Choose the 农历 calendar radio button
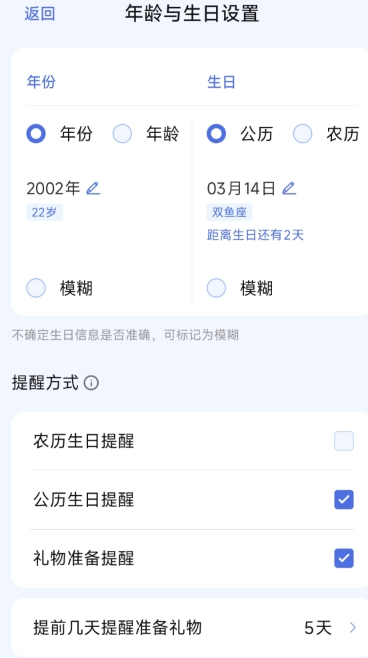Screen dimensions: 368x658 click(303, 134)
